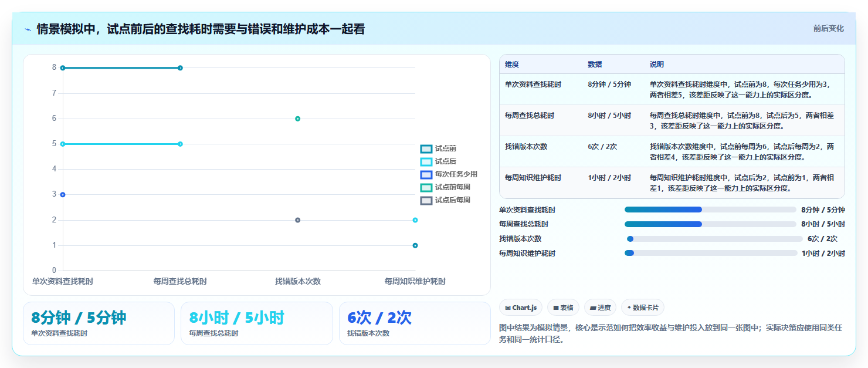The width and height of the screenshot is (868, 368).
Task: Click the 找错版本次数 x-axis label
Action: click(x=297, y=282)
